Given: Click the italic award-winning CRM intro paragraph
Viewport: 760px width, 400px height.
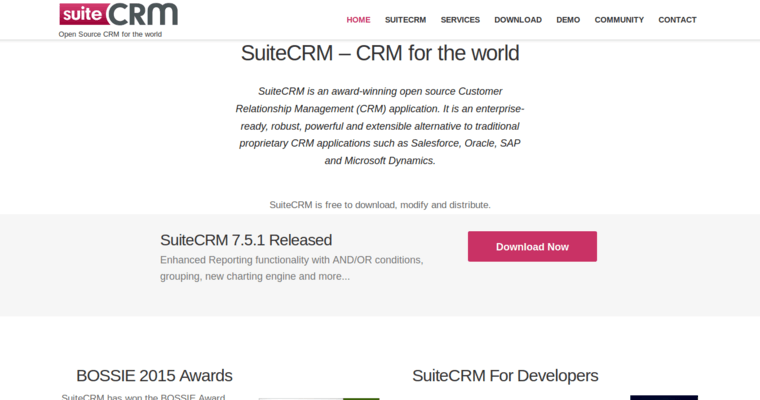Looking at the screenshot, I should click(380, 125).
